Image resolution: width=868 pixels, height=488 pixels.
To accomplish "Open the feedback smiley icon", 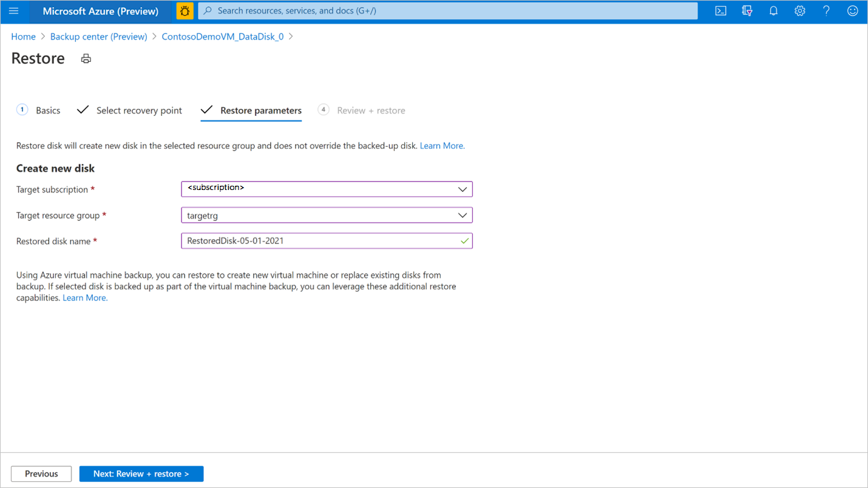I will click(x=853, y=11).
